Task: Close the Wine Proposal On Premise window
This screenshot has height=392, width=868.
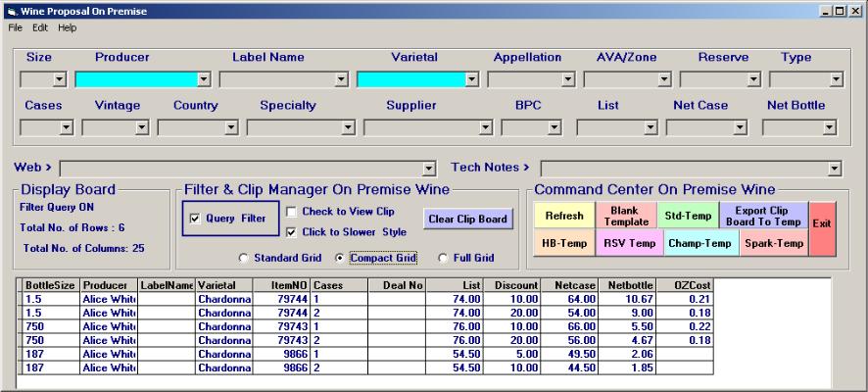Action: [854, 11]
